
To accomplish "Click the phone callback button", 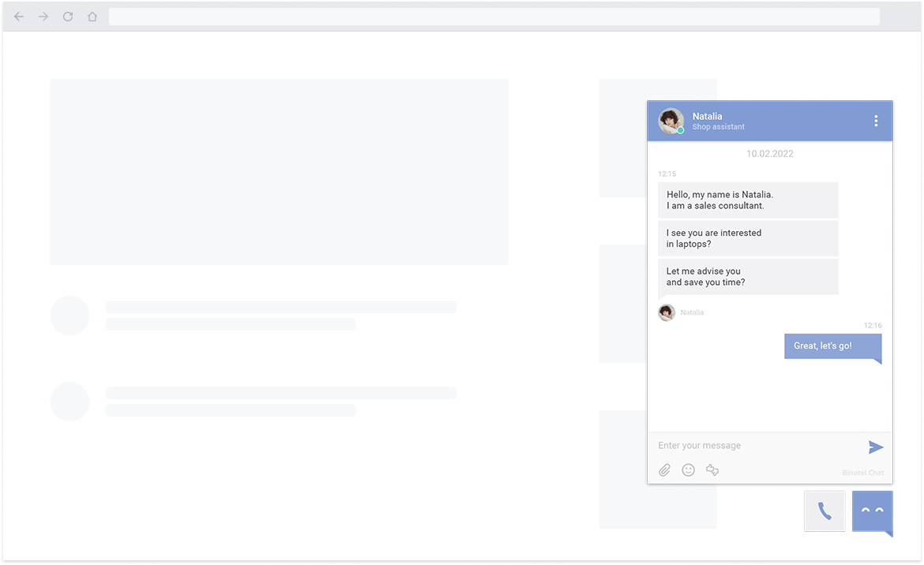I will 824,511.
